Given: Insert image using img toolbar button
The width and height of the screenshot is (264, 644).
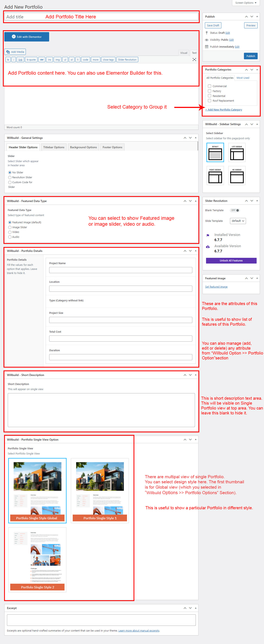Looking at the screenshot, I should coord(57,60).
